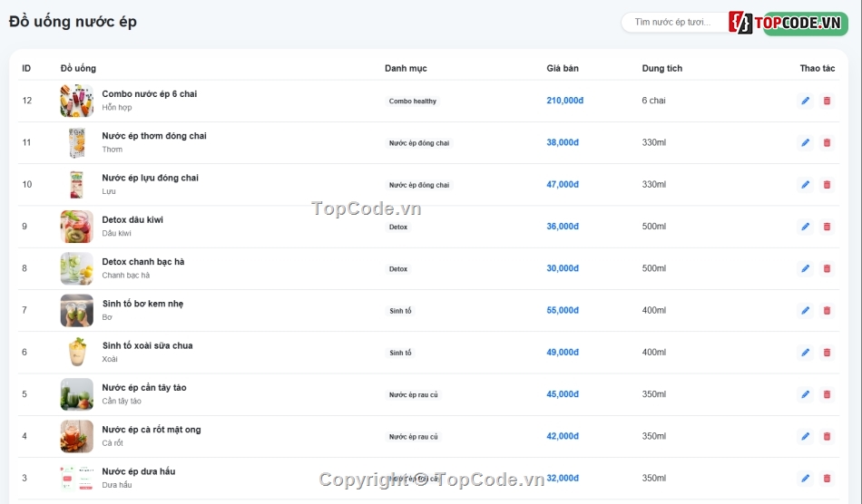The height and width of the screenshot is (504, 862).
Task: Open the edit form for Nước ép cà rốt mật ong
Action: [x=805, y=437]
